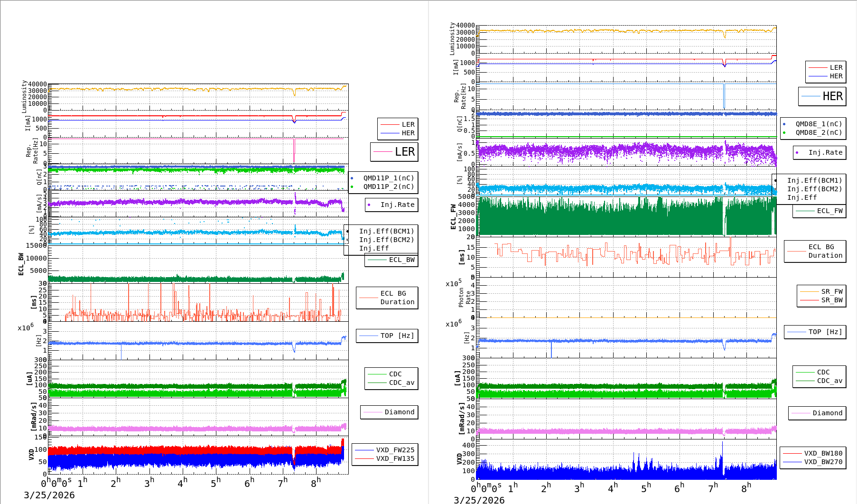Screen dimensions: 857x504
Task: Click the large HER label beside the right plot
Action: coord(832,96)
